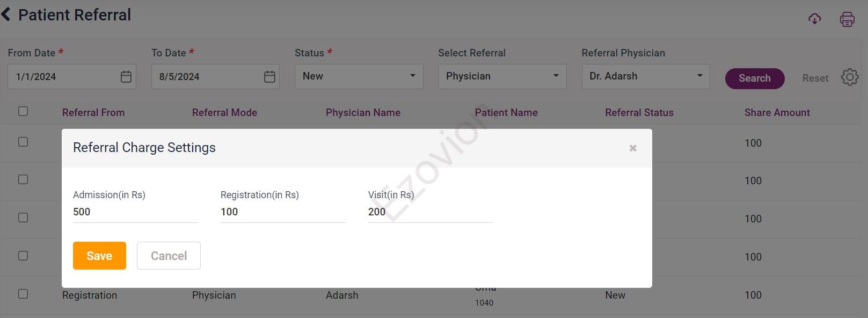Click the Admission(in Rs) input field
This screenshot has width=868, height=318.
point(135,212)
